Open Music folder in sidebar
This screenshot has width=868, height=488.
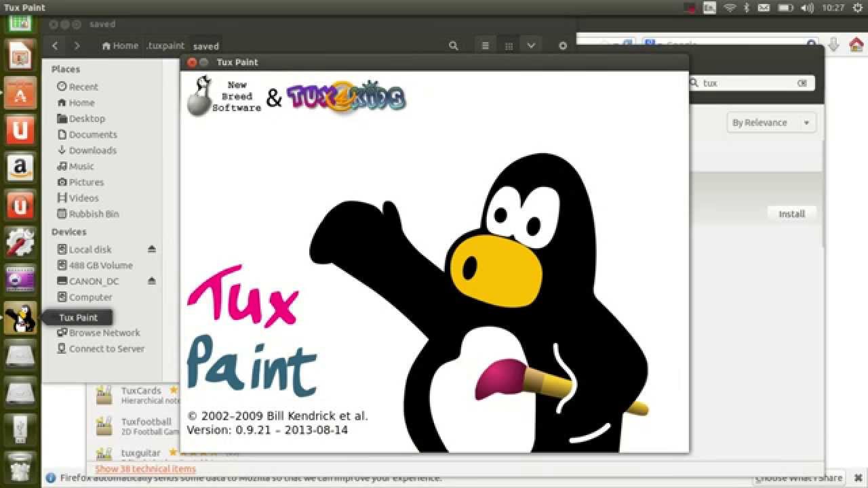point(75,166)
